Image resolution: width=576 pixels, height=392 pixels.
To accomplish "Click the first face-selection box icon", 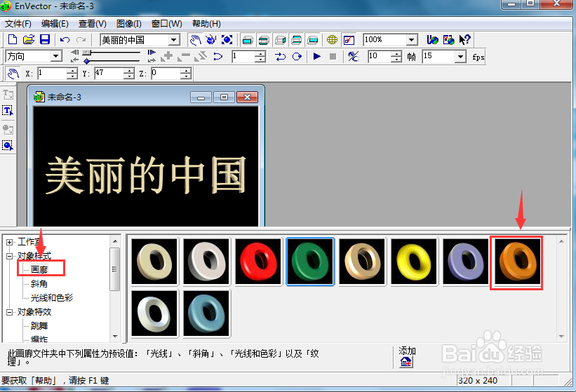I will (x=248, y=40).
